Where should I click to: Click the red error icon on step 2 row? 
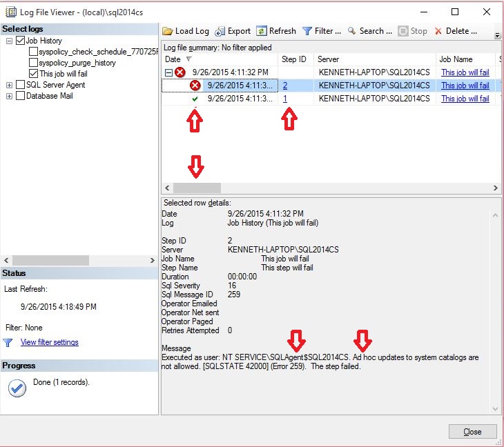point(195,86)
